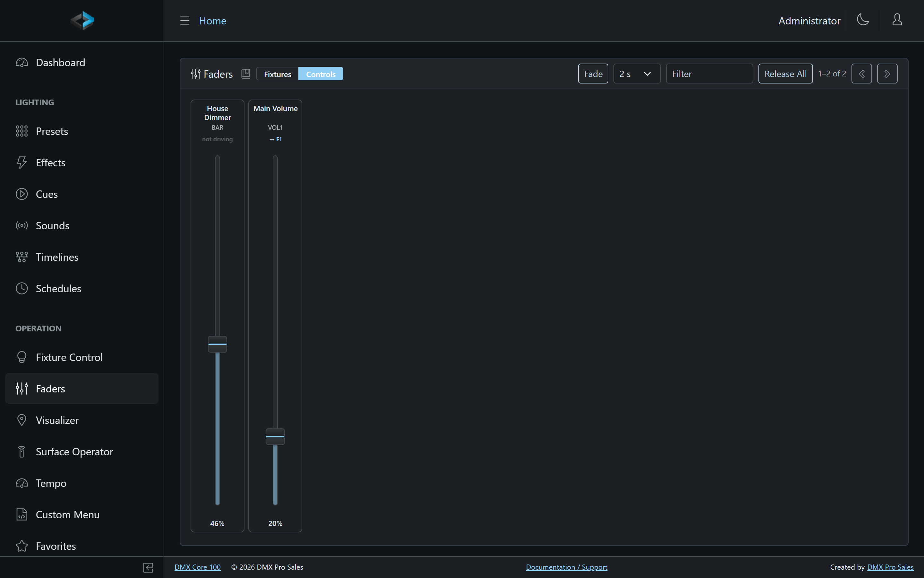Click the → F1 driving label
The width and height of the screenshot is (924, 578).
tap(275, 139)
